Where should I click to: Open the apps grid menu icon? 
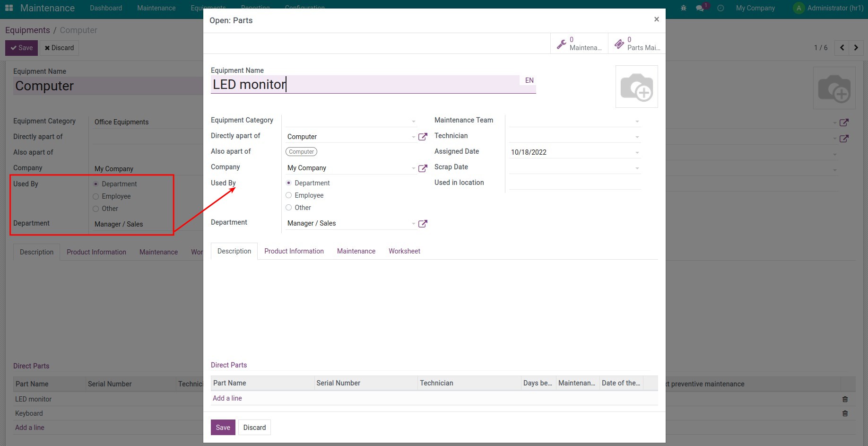[x=9, y=8]
